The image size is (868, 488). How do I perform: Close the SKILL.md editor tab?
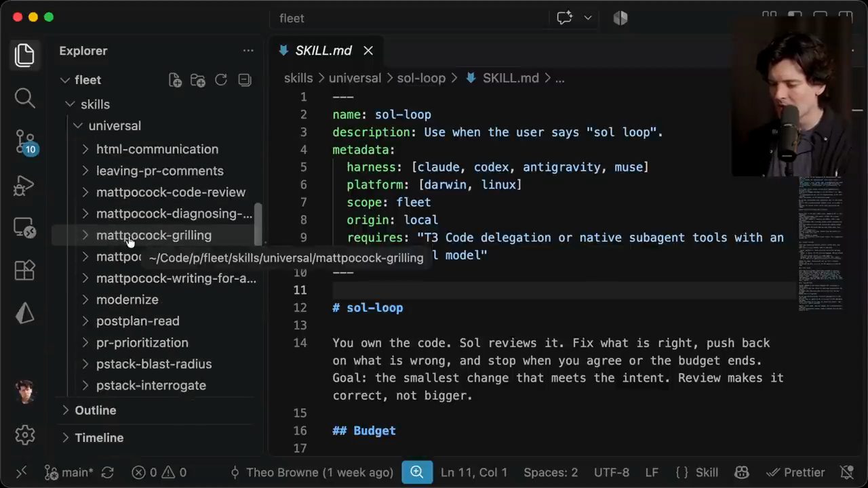[368, 51]
